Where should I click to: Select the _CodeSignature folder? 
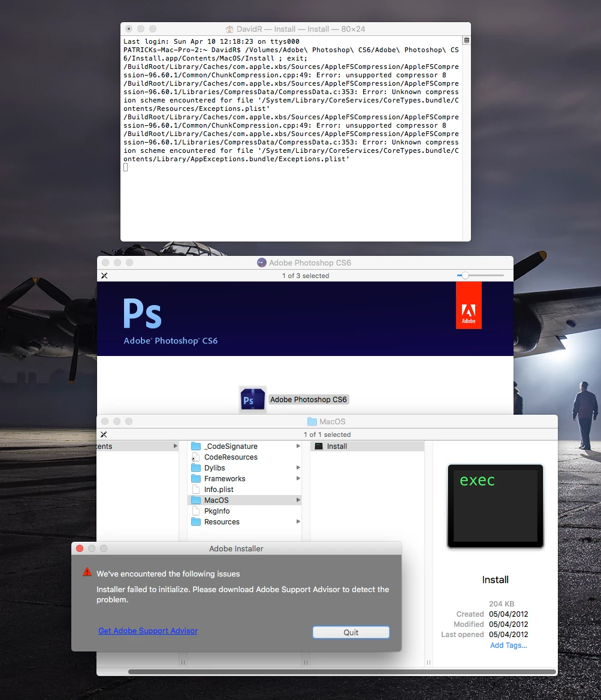click(244, 446)
